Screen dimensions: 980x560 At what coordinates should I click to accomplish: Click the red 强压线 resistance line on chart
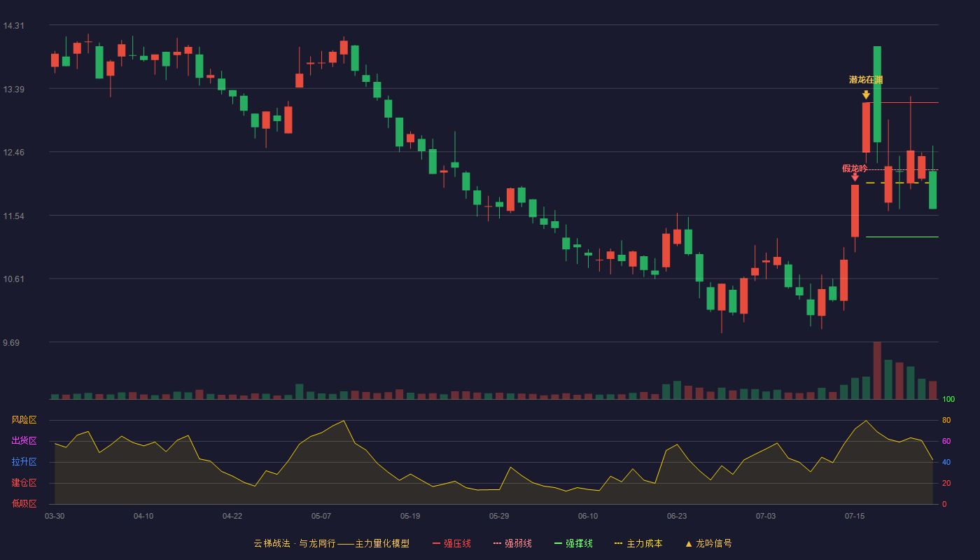tap(903, 103)
